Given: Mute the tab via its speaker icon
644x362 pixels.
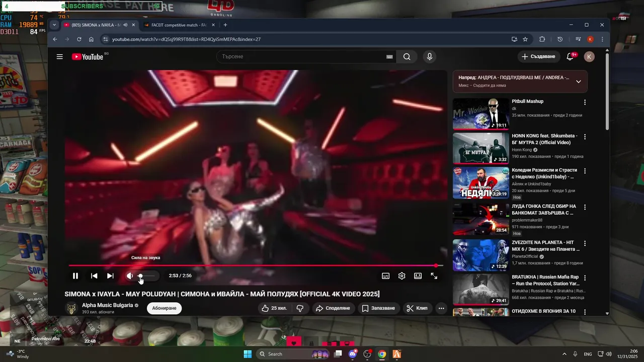Looking at the screenshot, I should 125,25.
